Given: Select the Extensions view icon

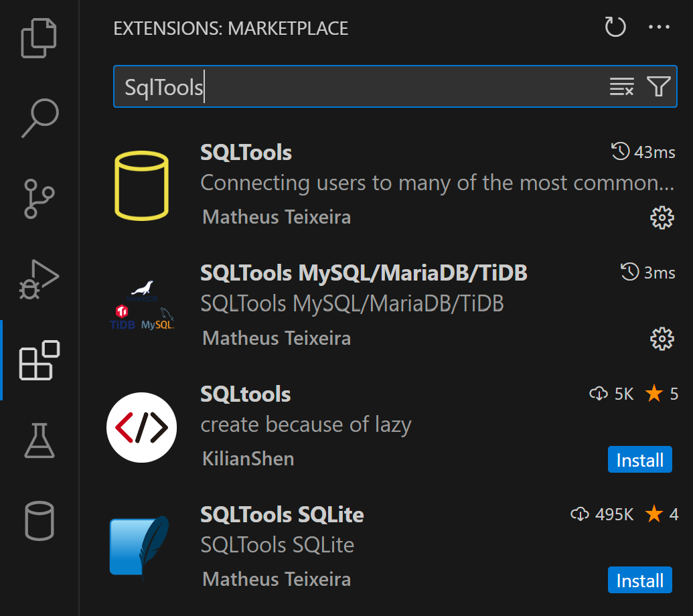Looking at the screenshot, I should 40,360.
